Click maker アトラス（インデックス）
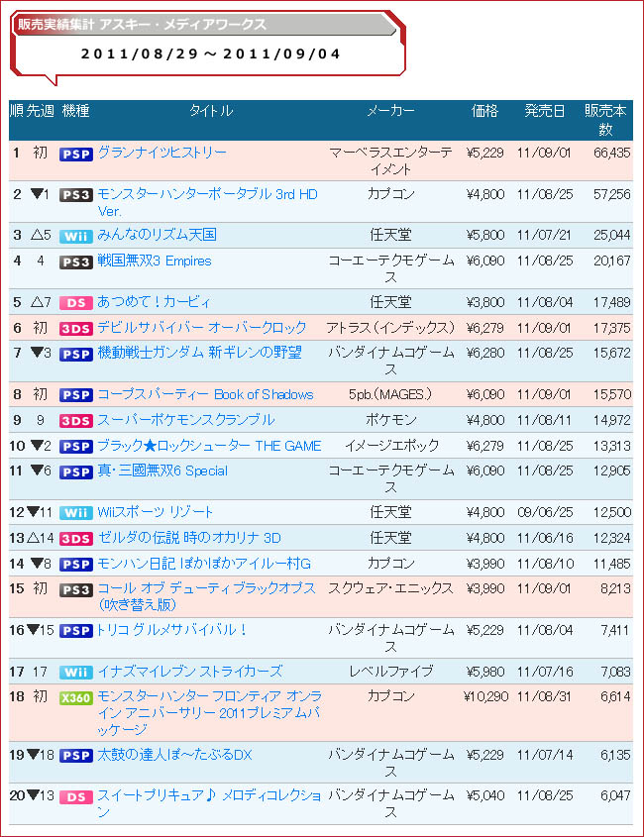Viewport: 644px width, 837px height. click(x=390, y=327)
